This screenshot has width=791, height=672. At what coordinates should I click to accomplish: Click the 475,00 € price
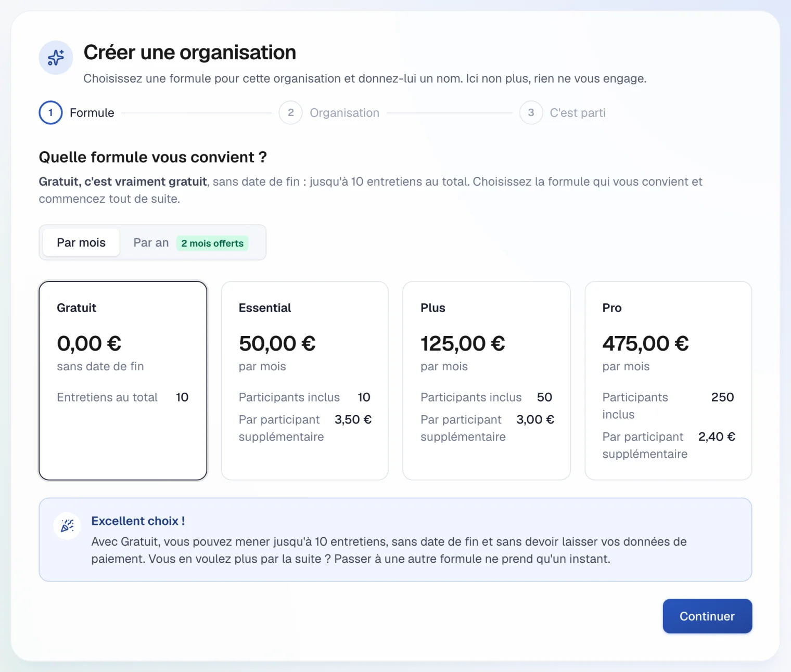[645, 343]
